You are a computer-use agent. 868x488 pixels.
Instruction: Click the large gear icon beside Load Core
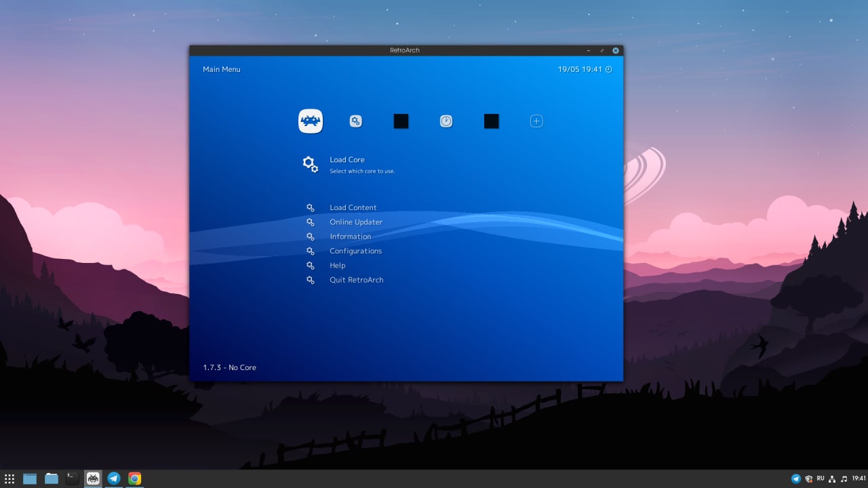311,165
